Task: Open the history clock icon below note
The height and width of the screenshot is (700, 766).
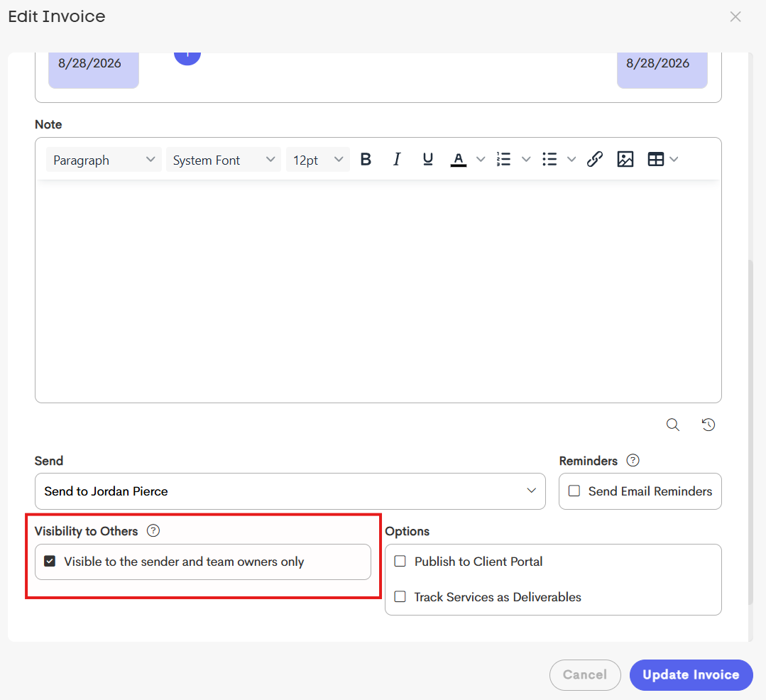Action: (708, 425)
